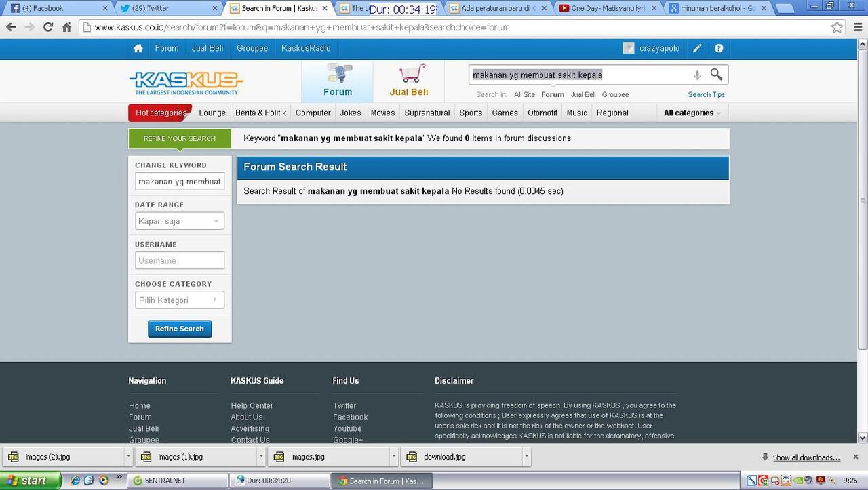Switch to the Twitter tab

point(167,8)
